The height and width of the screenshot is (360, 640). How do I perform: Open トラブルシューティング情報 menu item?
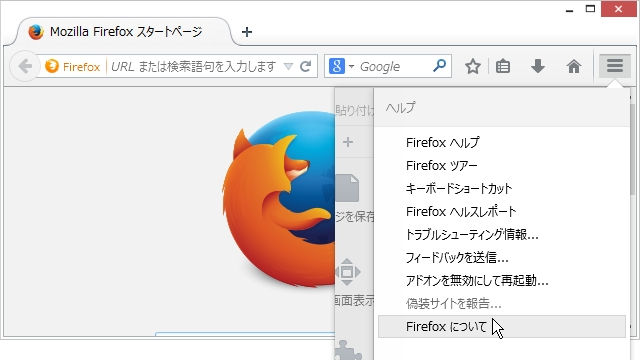pyautogui.click(x=502, y=235)
